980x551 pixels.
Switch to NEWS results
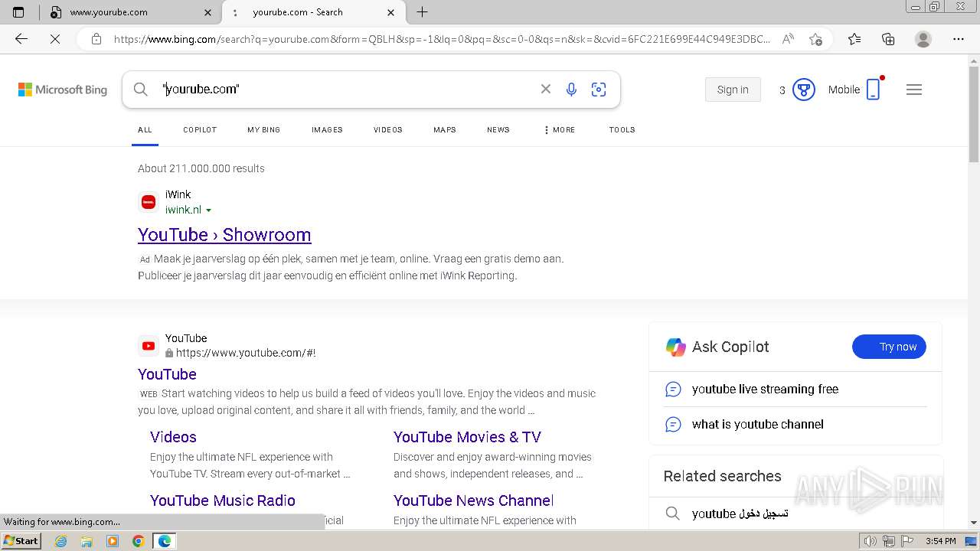coord(498,130)
